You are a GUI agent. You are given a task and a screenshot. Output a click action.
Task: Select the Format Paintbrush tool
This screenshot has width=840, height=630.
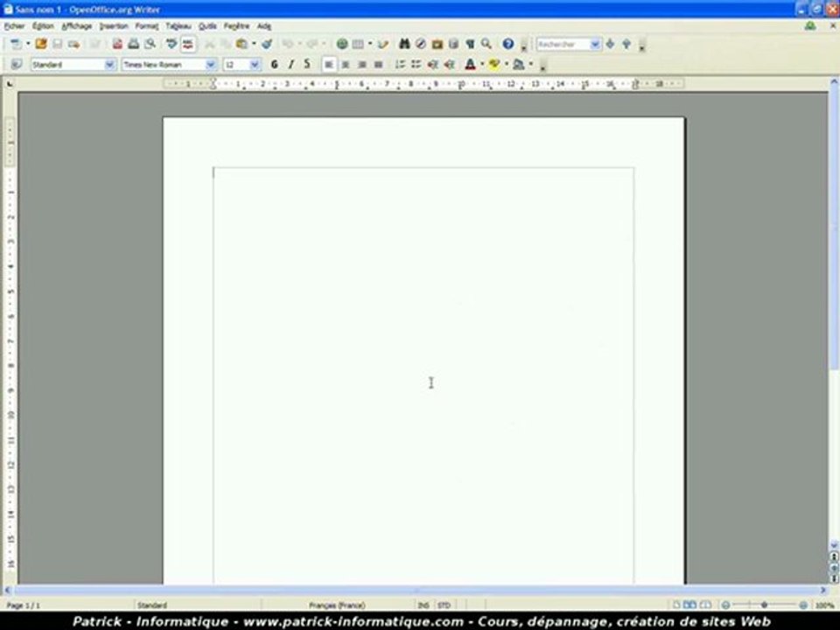coord(267,45)
